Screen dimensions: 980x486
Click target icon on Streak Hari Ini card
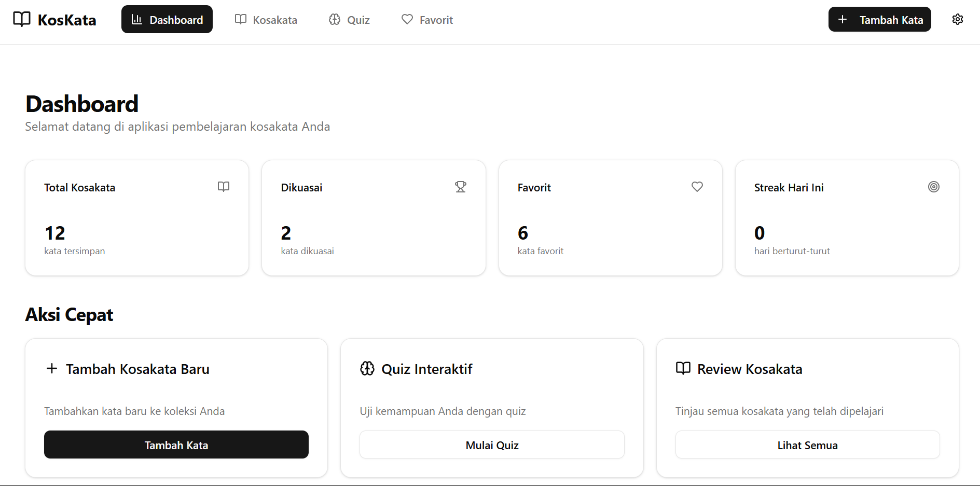933,187
